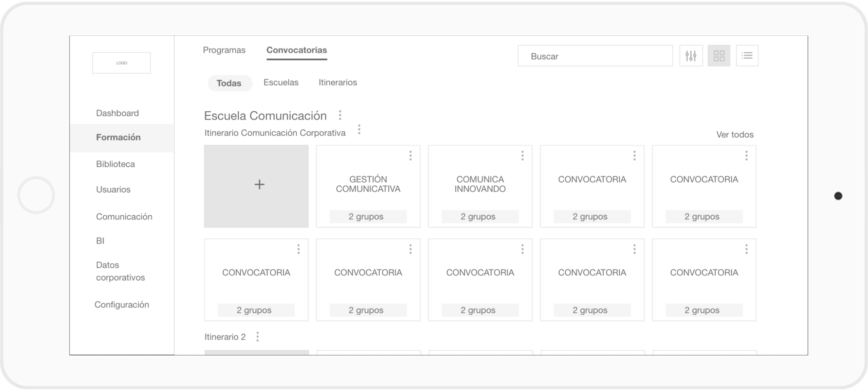The image size is (868, 391).
Task: Open Itinerario 2 options menu
Action: [258, 337]
